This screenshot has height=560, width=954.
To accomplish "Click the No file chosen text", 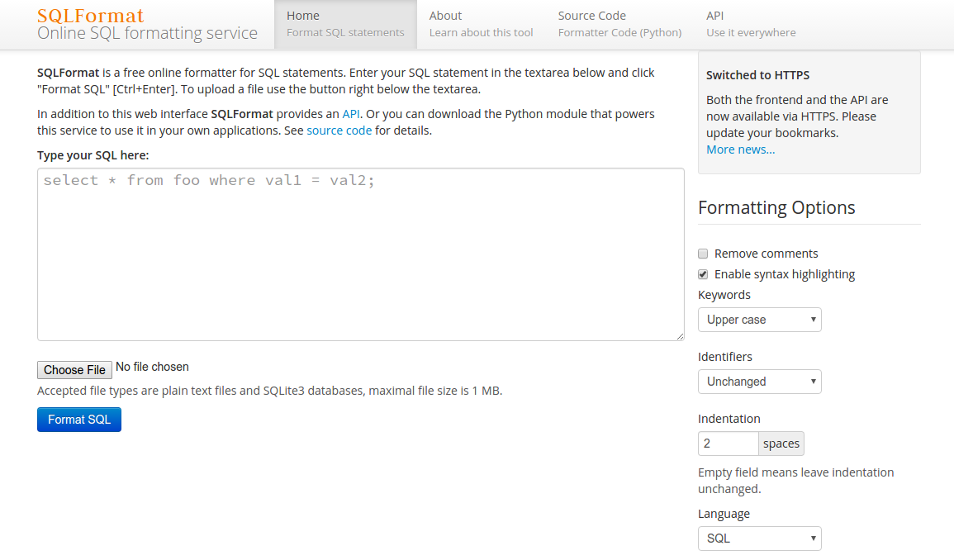I will click(152, 367).
